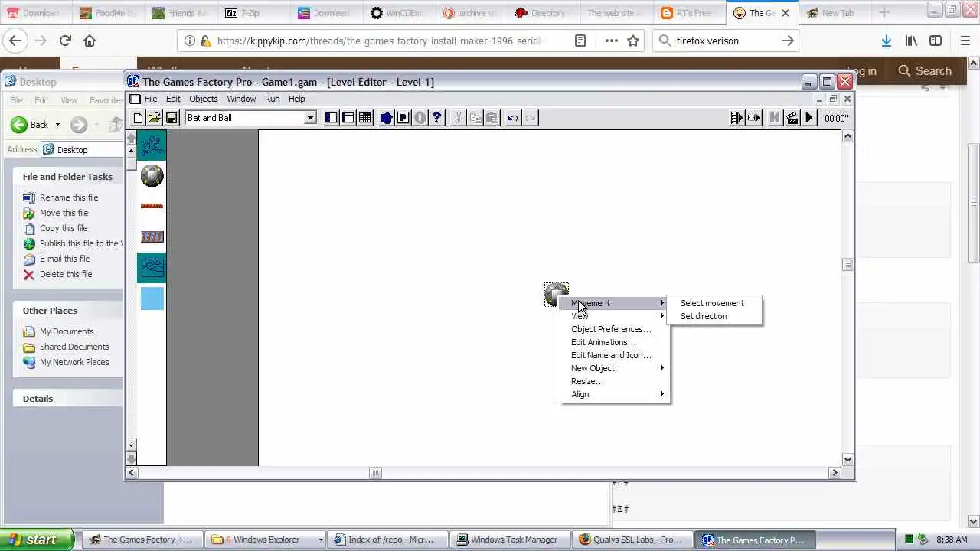Click the film-strip run icon left of arrow strip
The width and height of the screenshot is (980, 551).
(x=737, y=118)
